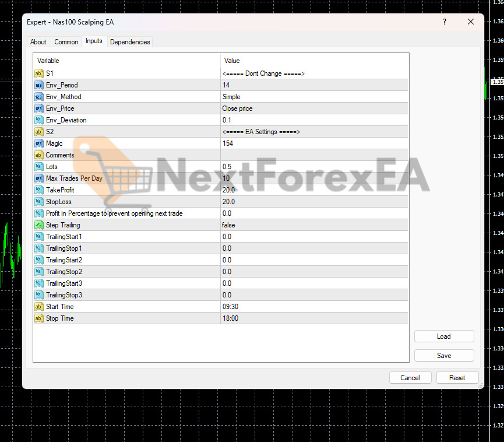Open the Common tab
Screen dimensions: 504x442
pos(66,42)
